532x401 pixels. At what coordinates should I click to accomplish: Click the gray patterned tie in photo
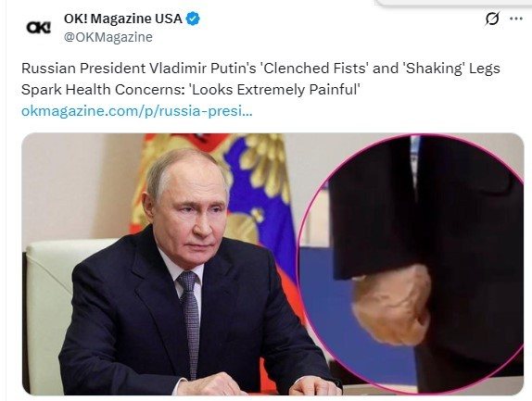[191, 322]
